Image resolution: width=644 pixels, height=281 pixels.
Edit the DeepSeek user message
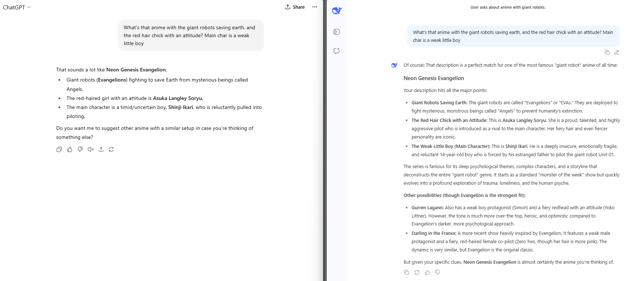point(617,52)
